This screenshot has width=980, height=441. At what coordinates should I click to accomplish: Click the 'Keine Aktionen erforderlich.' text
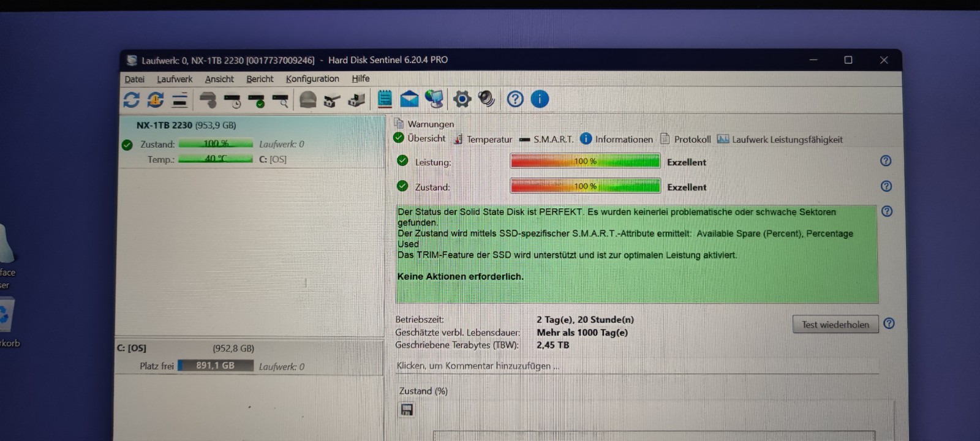coord(461,276)
